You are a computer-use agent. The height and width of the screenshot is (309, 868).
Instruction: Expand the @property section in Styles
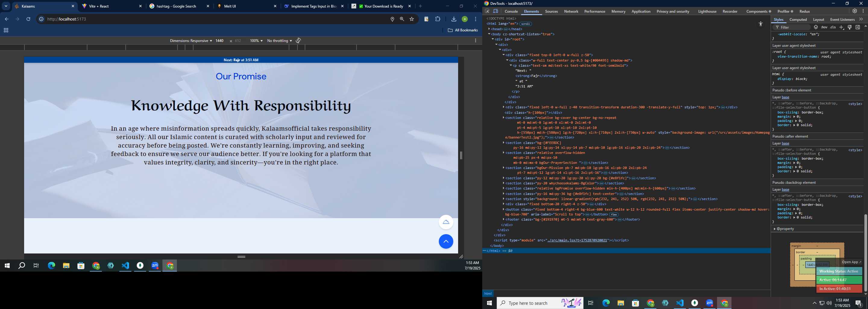click(x=775, y=229)
